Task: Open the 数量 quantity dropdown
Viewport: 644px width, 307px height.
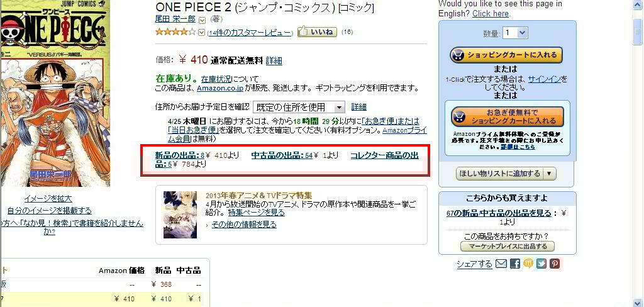Action: (515, 33)
